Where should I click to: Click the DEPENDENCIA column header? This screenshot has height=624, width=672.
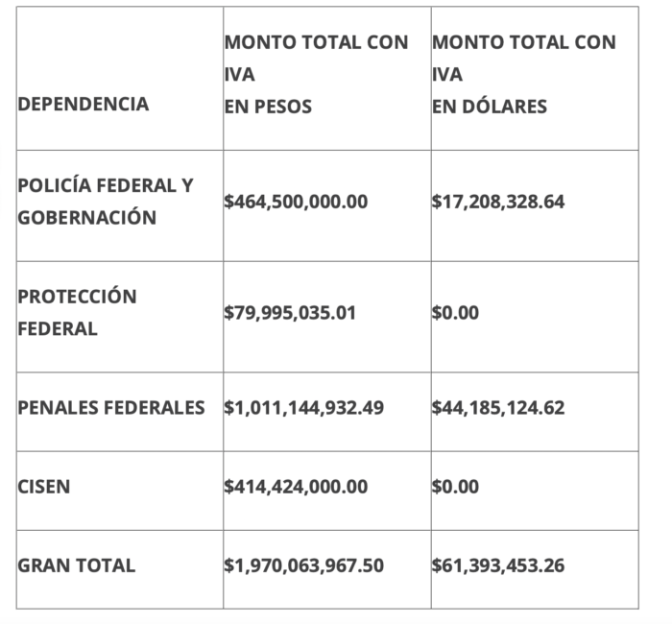[84, 104]
